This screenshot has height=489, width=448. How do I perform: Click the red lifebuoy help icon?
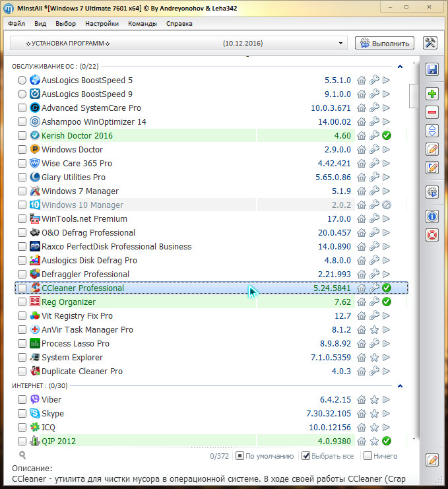click(x=432, y=235)
